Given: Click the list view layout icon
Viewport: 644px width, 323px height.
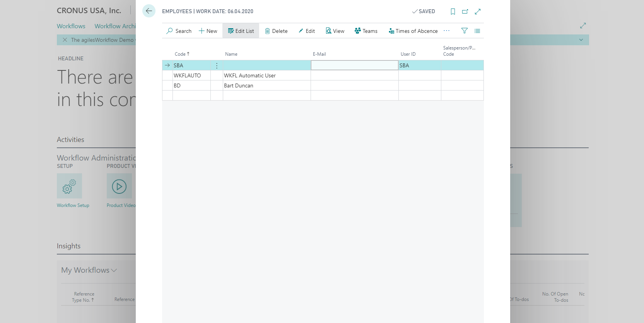Looking at the screenshot, I should [x=477, y=31].
